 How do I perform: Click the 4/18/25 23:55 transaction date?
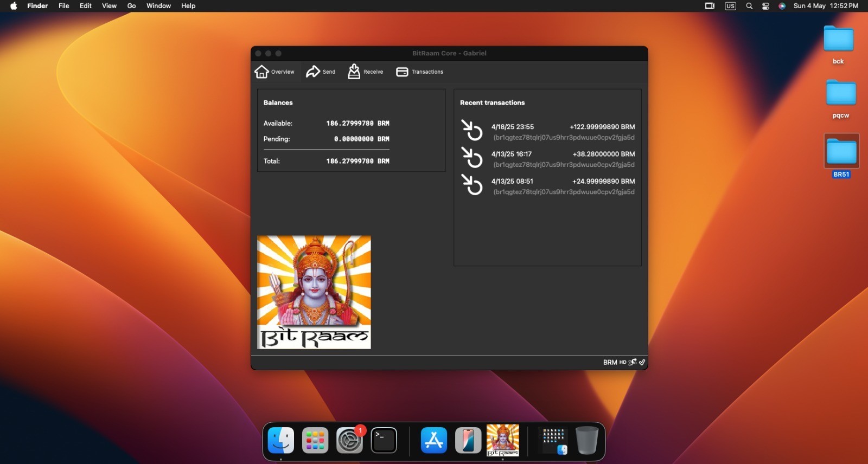coord(513,127)
